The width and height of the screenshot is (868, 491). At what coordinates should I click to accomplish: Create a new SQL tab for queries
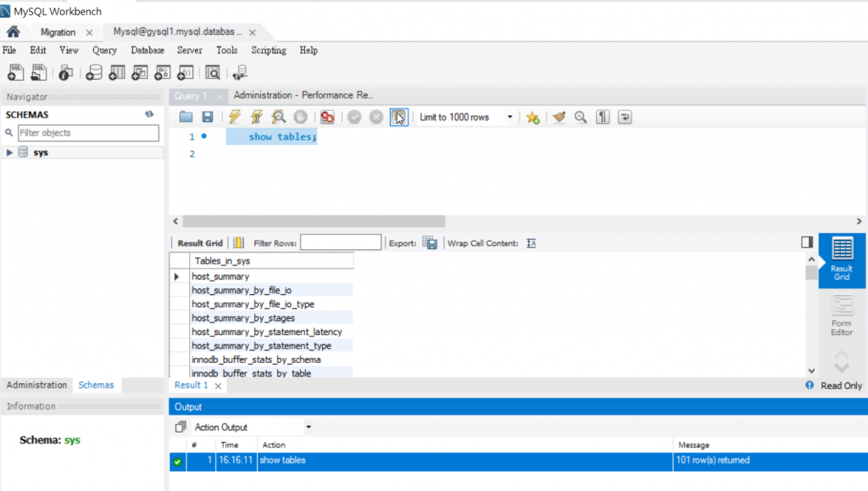coord(15,73)
